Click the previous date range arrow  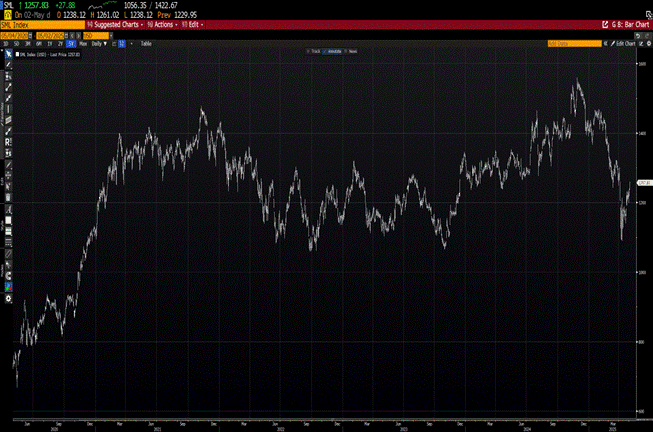pyautogui.click(x=72, y=36)
